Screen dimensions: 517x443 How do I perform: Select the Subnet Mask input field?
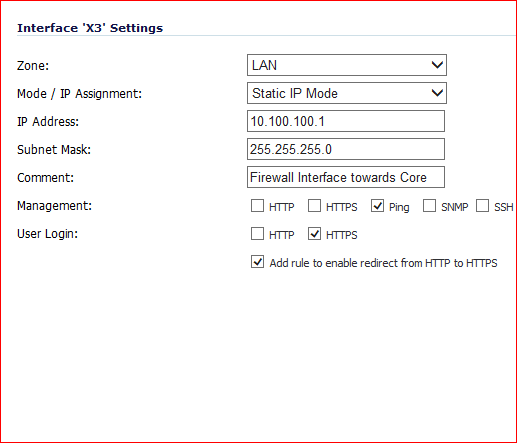(346, 149)
